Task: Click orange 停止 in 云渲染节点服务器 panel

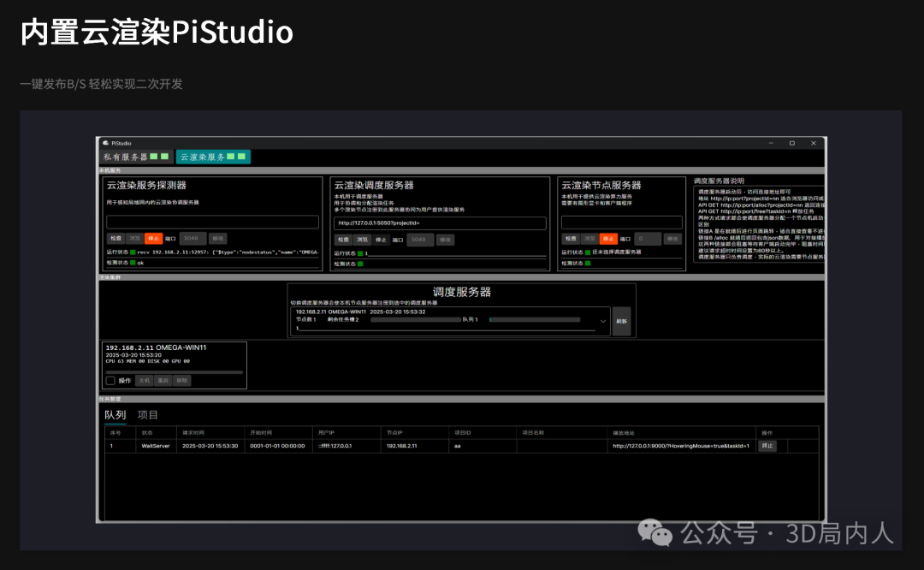Action: [x=609, y=239]
